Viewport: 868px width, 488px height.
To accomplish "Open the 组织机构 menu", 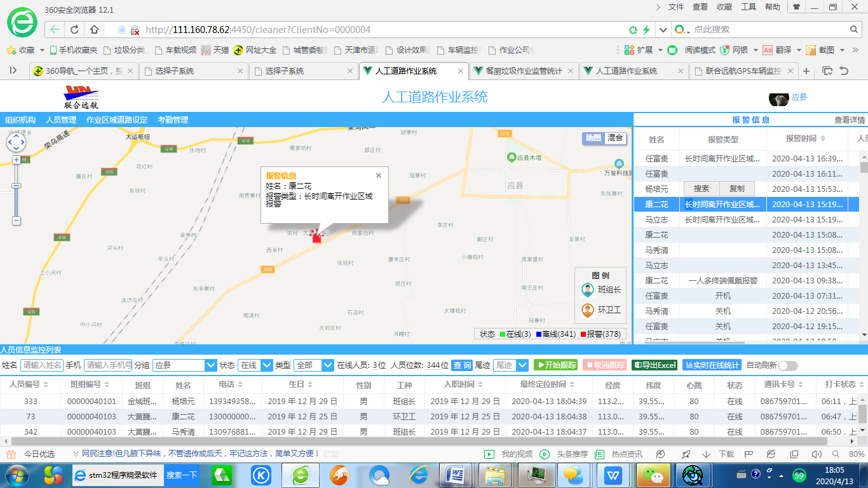I will [x=20, y=119].
